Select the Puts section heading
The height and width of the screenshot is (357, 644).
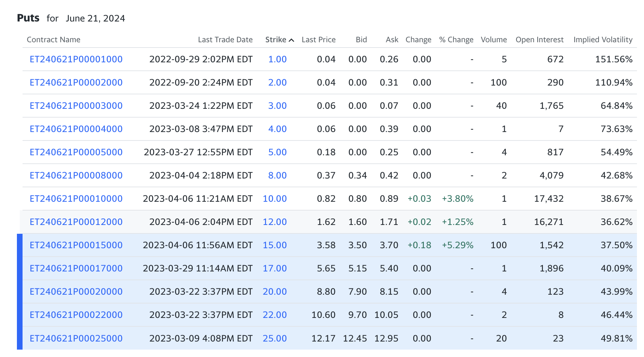[x=29, y=18]
